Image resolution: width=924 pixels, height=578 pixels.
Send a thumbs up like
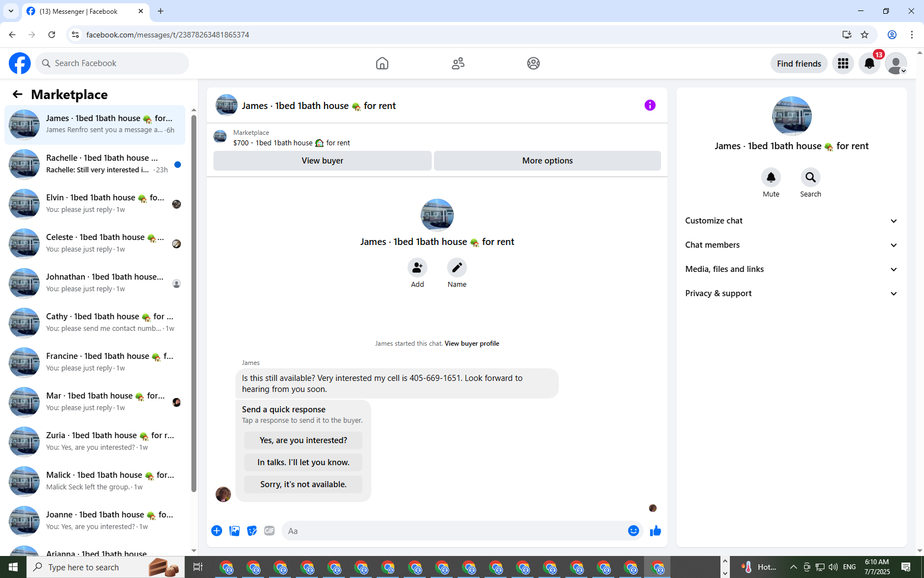(656, 531)
